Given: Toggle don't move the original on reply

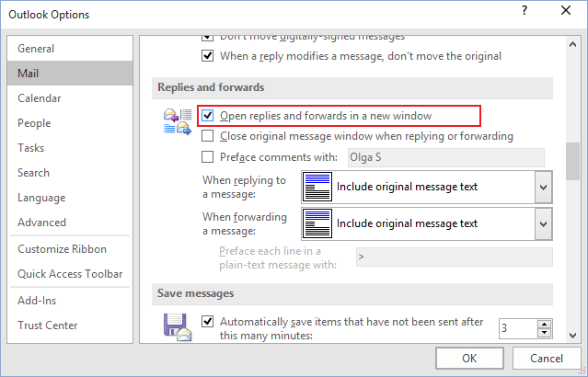Looking at the screenshot, I should pyautogui.click(x=207, y=56).
